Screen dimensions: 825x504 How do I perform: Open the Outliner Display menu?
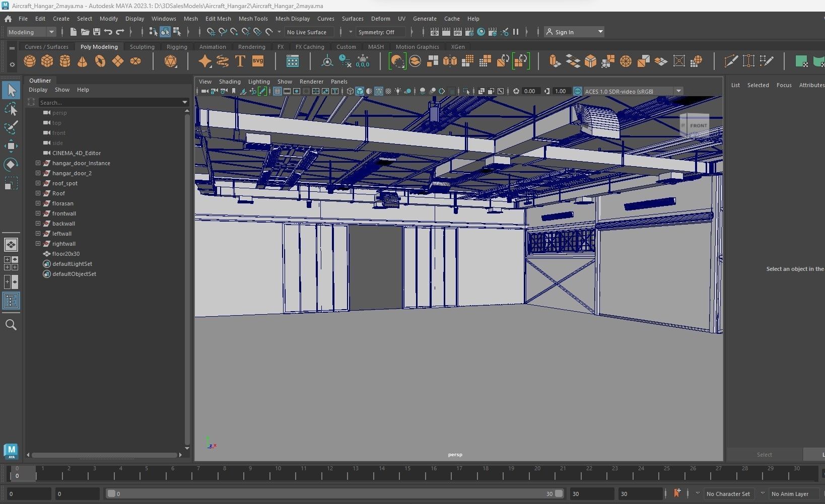pos(38,90)
